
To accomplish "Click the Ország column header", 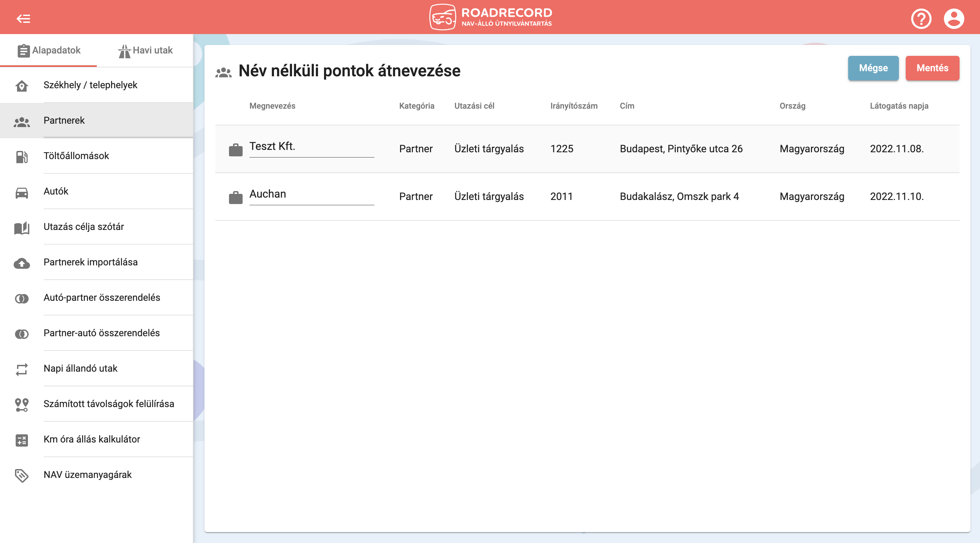I will click(x=792, y=106).
